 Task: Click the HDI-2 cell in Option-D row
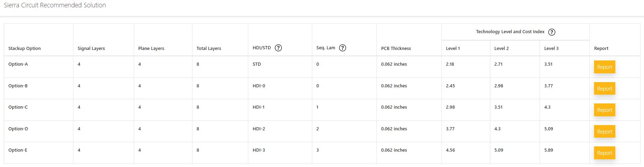click(259, 129)
